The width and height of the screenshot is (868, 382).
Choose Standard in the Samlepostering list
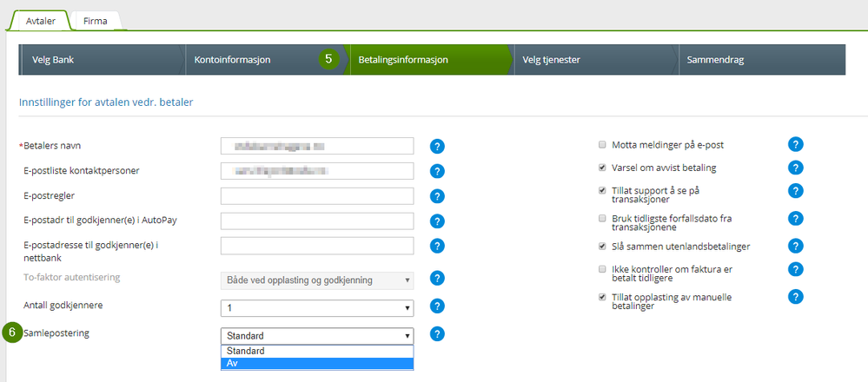(317, 351)
